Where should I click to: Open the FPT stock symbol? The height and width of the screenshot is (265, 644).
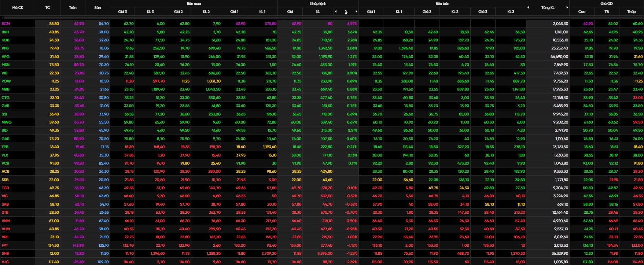5,245
